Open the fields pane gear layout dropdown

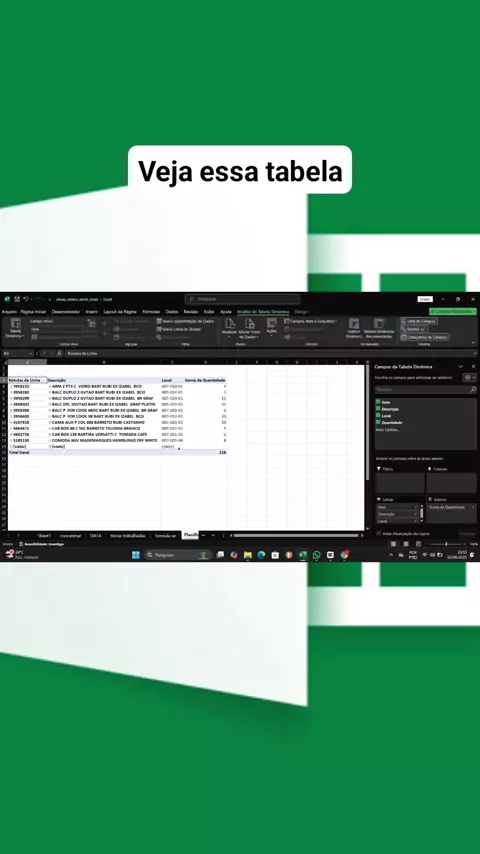[x=469, y=377]
